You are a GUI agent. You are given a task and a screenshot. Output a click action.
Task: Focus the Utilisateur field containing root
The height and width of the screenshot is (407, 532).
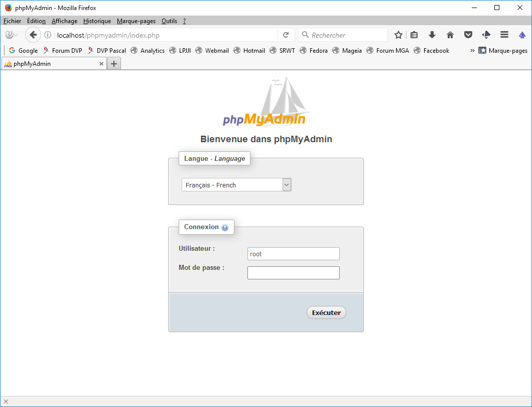pyautogui.click(x=293, y=254)
